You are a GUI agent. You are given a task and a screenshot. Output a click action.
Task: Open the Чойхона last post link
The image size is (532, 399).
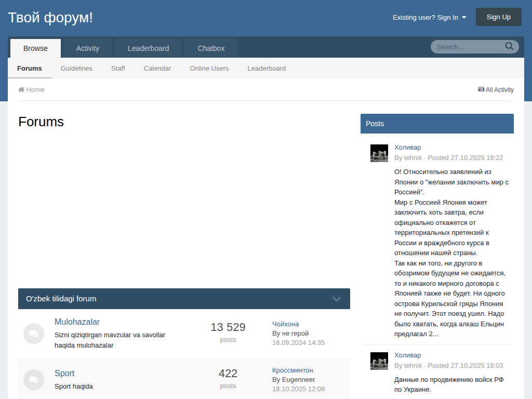tap(285, 324)
